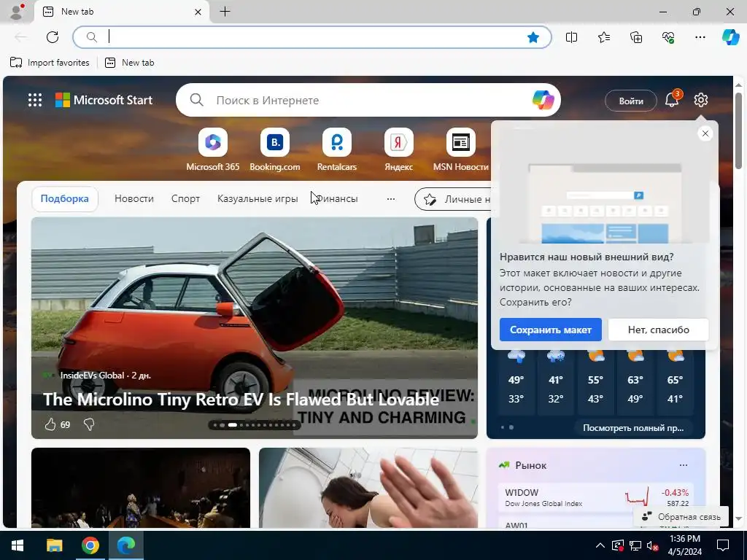The width and height of the screenshot is (747, 560).
Task: Open the Windows Start menu
Action: tap(18, 545)
